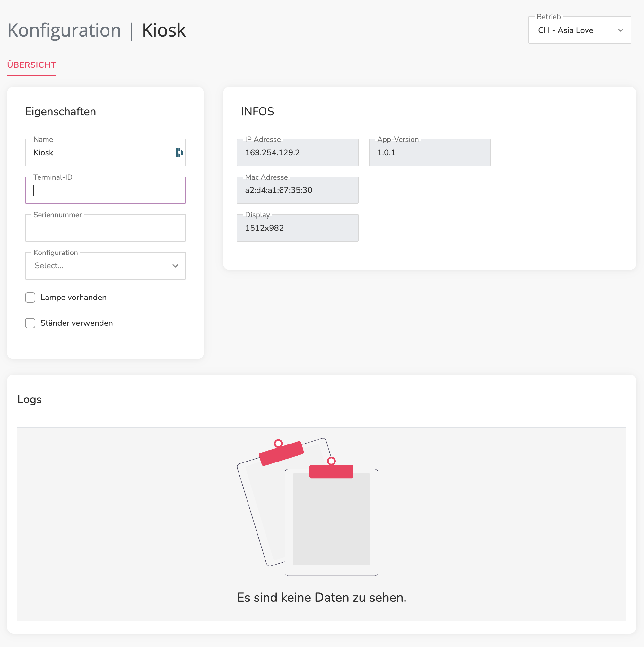
Task: Click into the Terminal-ID field
Action: tap(106, 190)
